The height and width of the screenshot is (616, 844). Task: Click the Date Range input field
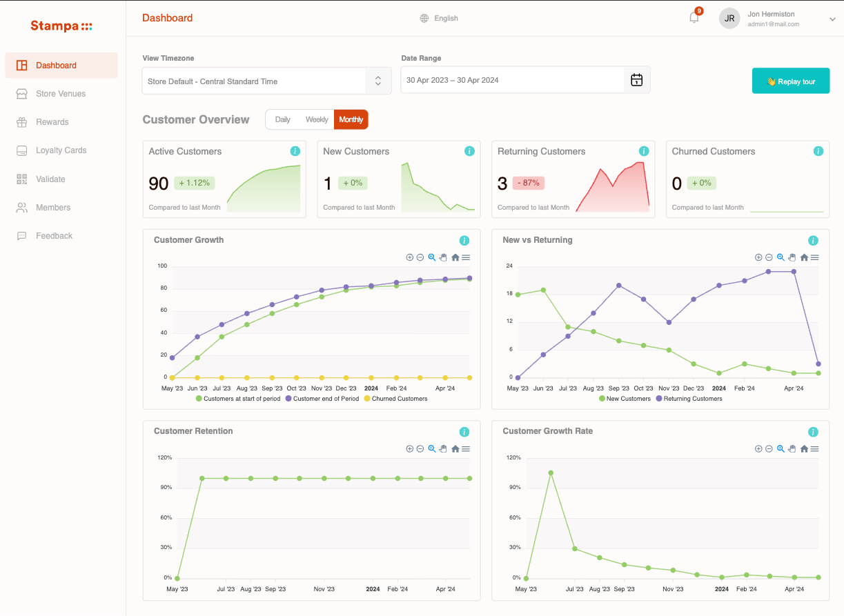tap(511, 79)
